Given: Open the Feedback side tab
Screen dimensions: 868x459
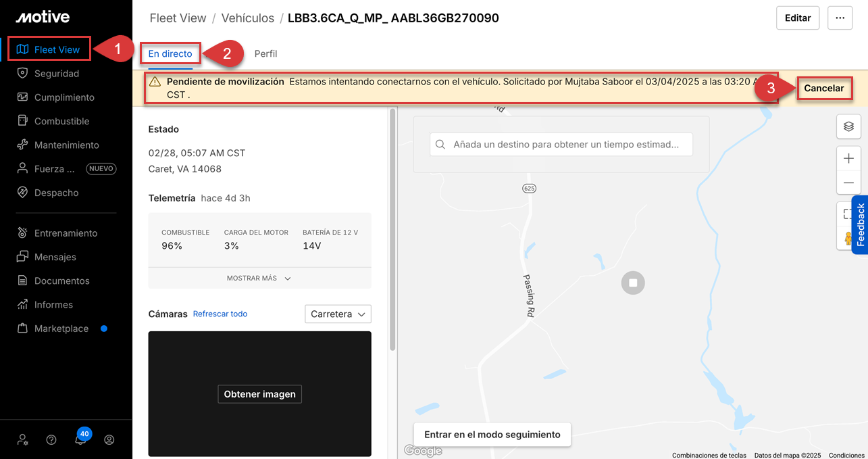Looking at the screenshot, I should click(x=860, y=224).
